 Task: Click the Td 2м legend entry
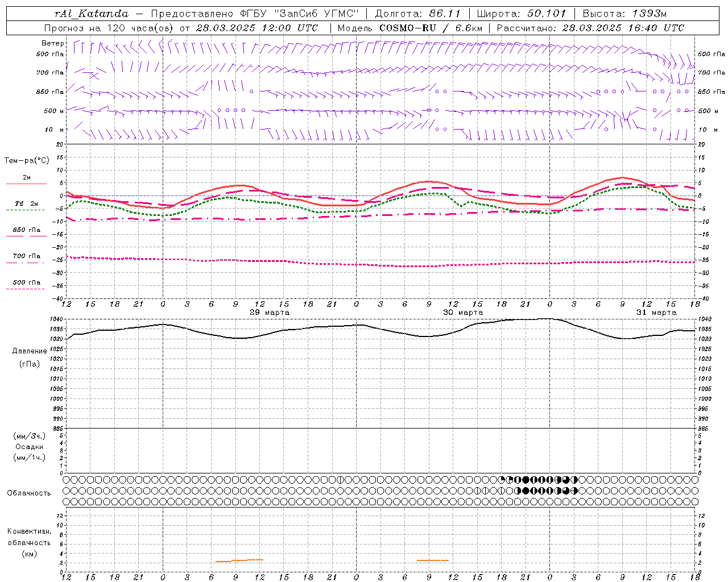point(27,203)
